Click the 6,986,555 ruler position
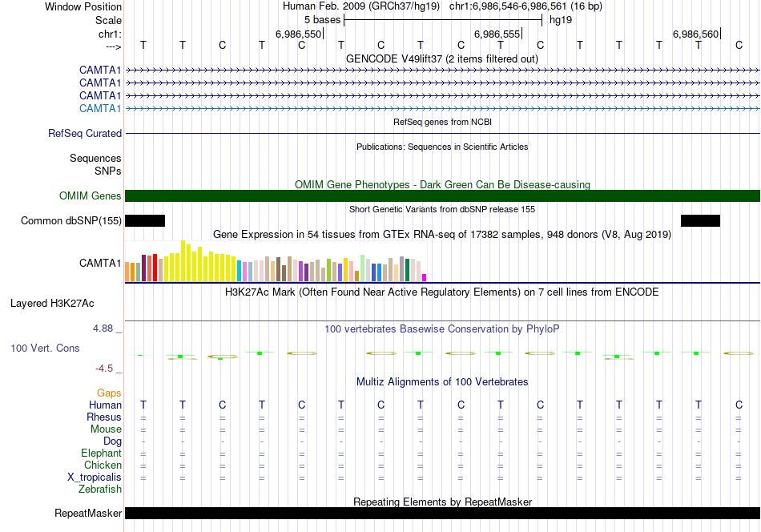This screenshot has height=532, width=761. 497,34
